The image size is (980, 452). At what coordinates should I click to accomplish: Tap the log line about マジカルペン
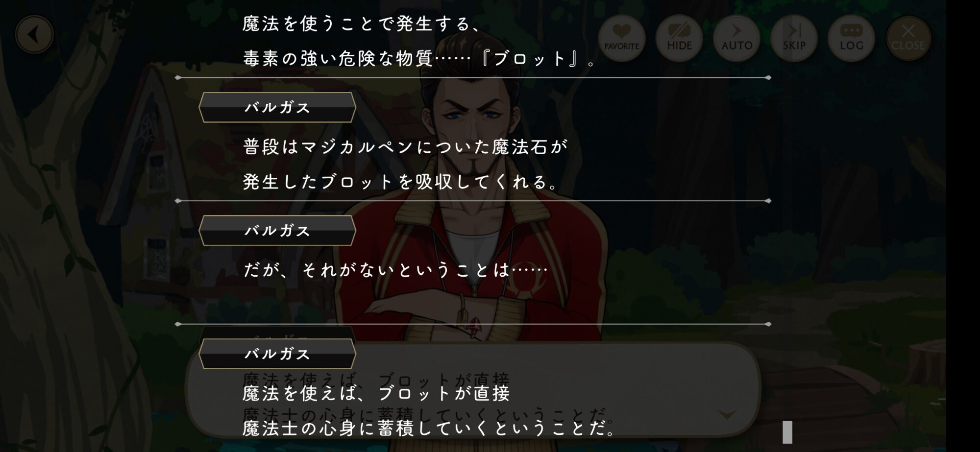tap(406, 146)
